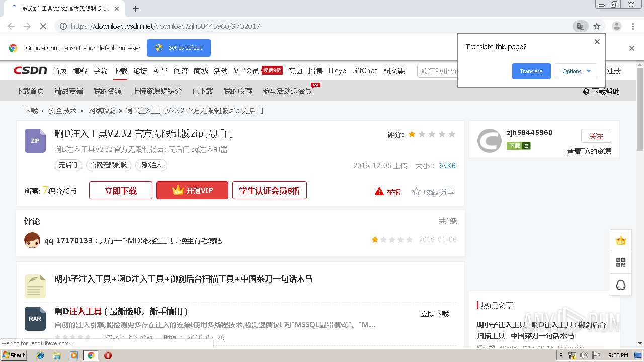Click the crown VIP sidebar icon

[x=621, y=241]
